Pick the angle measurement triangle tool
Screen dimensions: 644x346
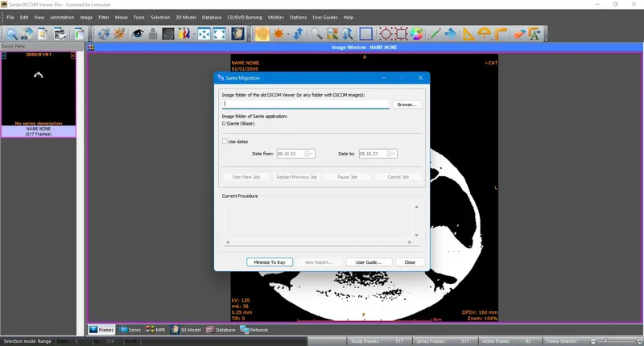click(469, 34)
